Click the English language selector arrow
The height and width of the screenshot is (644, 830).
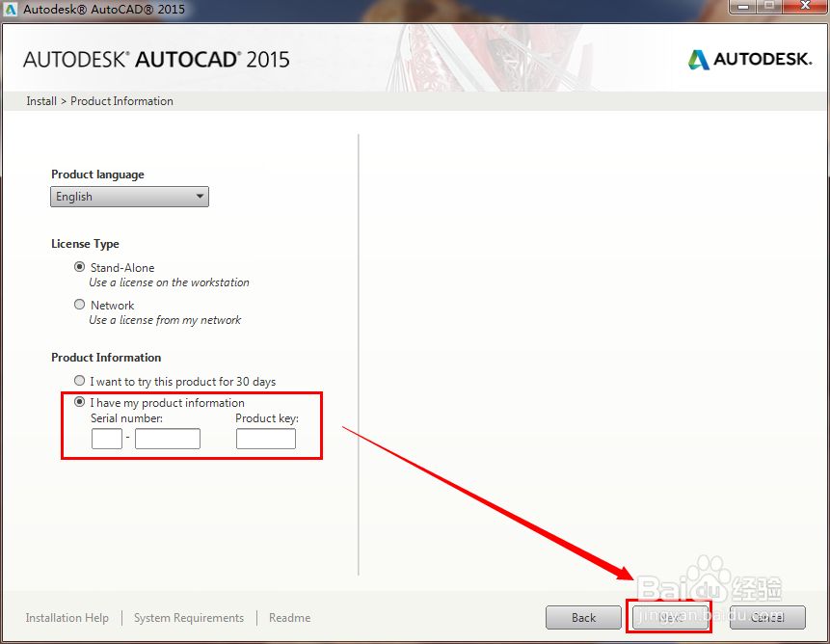pyautogui.click(x=200, y=197)
